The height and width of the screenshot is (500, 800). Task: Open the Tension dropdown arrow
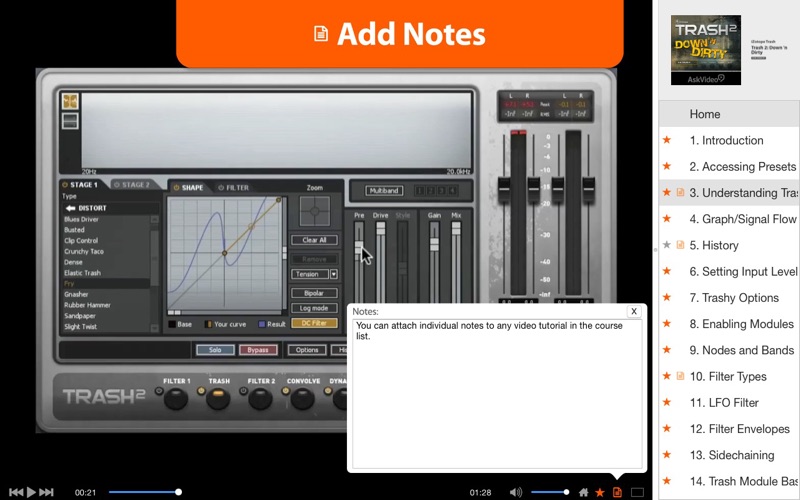point(334,274)
